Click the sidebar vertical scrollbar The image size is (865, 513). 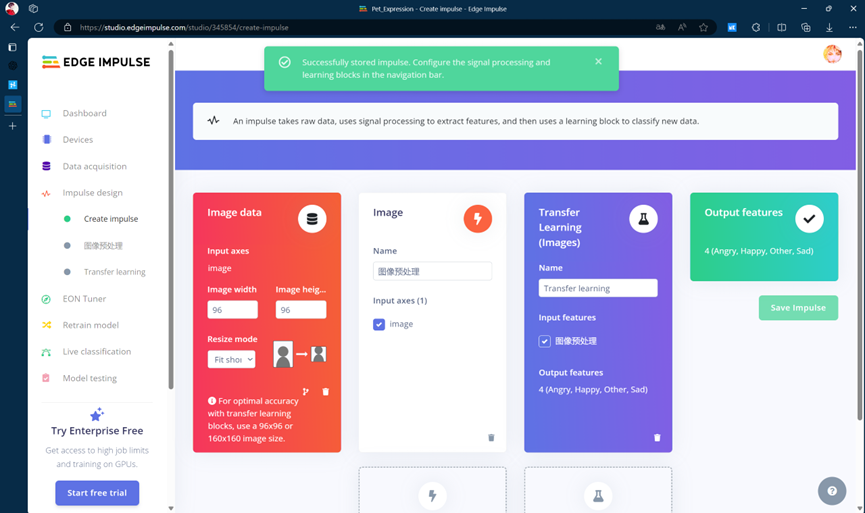(171, 220)
